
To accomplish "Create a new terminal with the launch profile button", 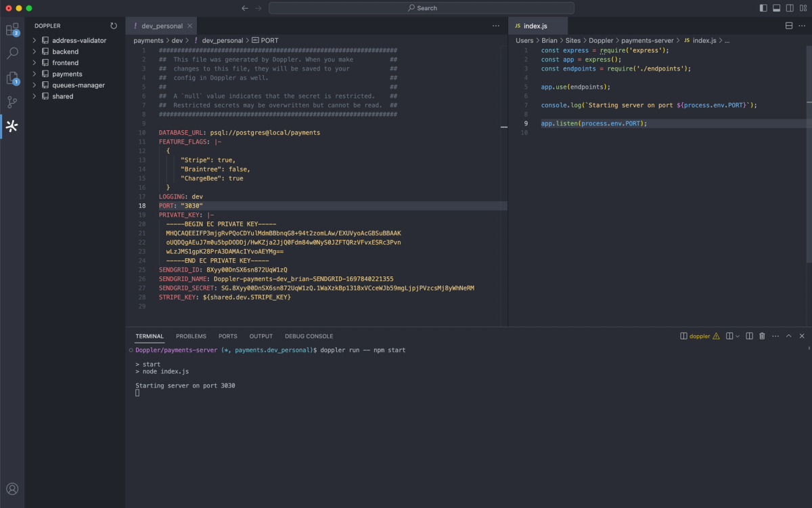I will pos(729,336).
